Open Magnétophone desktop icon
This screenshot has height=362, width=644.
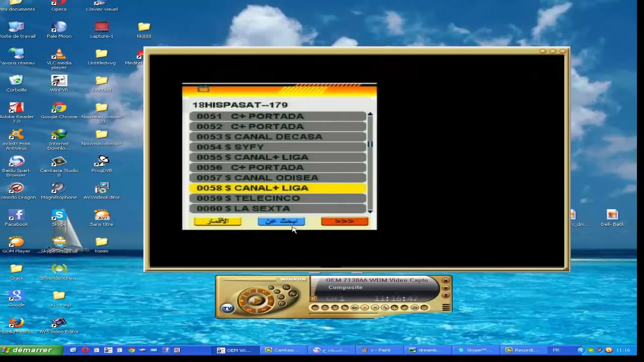(x=59, y=191)
